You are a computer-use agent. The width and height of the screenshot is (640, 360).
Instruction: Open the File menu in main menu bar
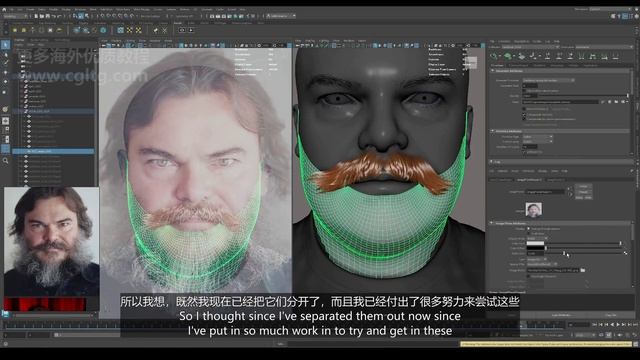tap(11, 9)
